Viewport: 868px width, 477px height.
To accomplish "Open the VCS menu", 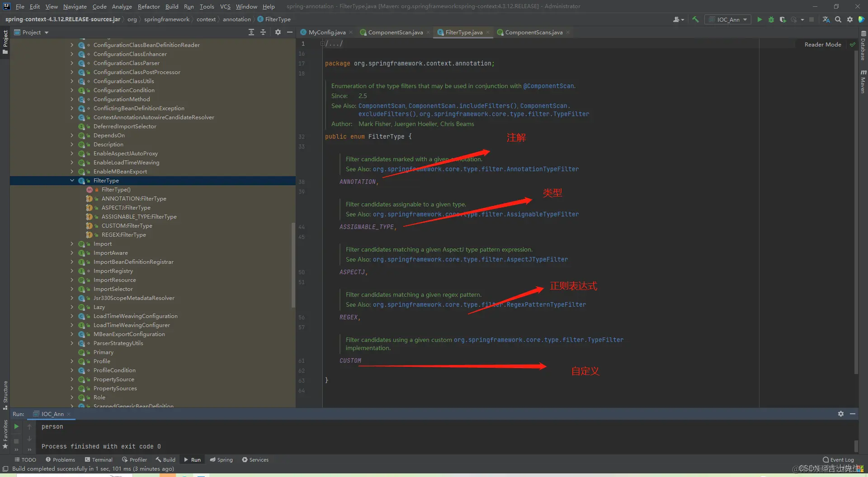I will click(x=225, y=6).
